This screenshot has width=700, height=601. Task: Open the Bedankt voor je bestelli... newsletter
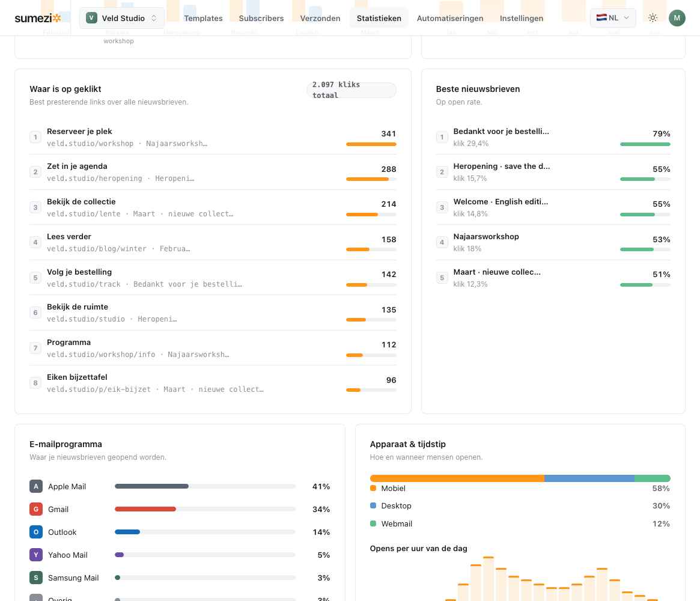click(553, 137)
